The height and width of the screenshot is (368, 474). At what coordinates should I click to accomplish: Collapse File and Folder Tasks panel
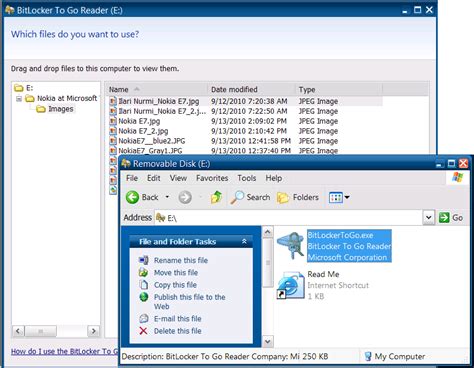[244, 241]
